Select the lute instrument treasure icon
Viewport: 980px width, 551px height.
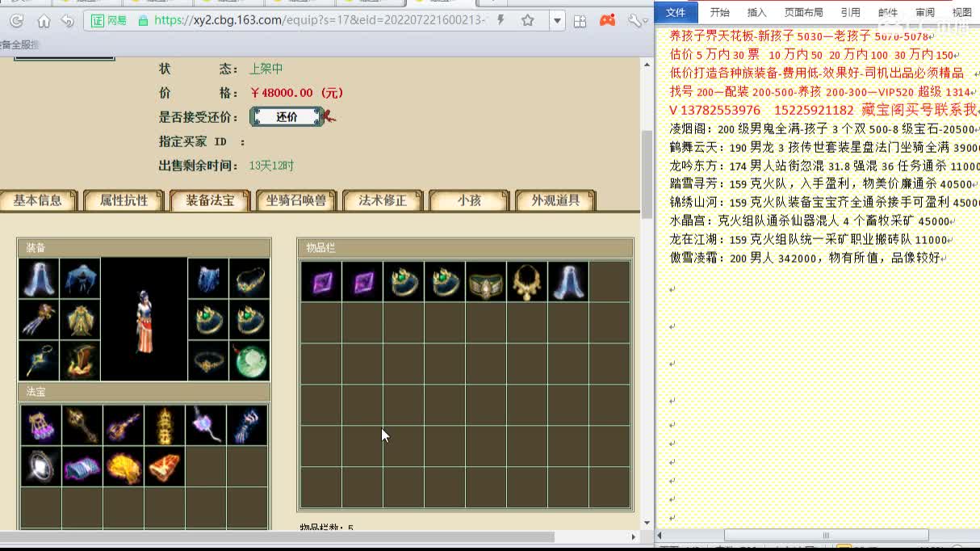pos(123,426)
